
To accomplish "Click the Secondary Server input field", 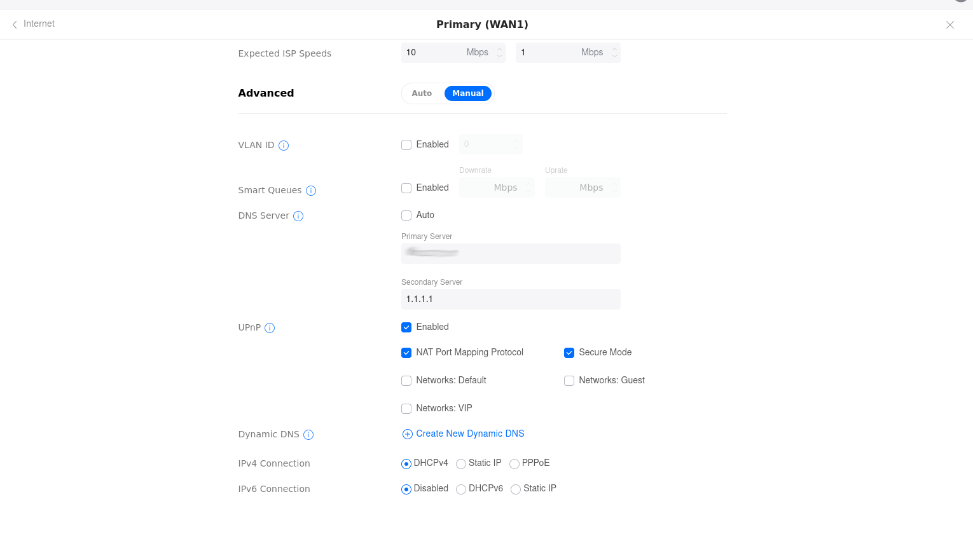I will [x=511, y=299].
